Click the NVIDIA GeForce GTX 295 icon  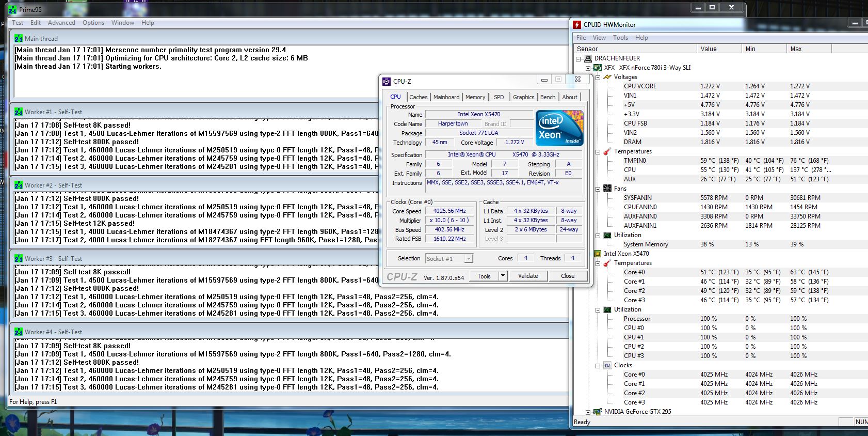[598, 412]
